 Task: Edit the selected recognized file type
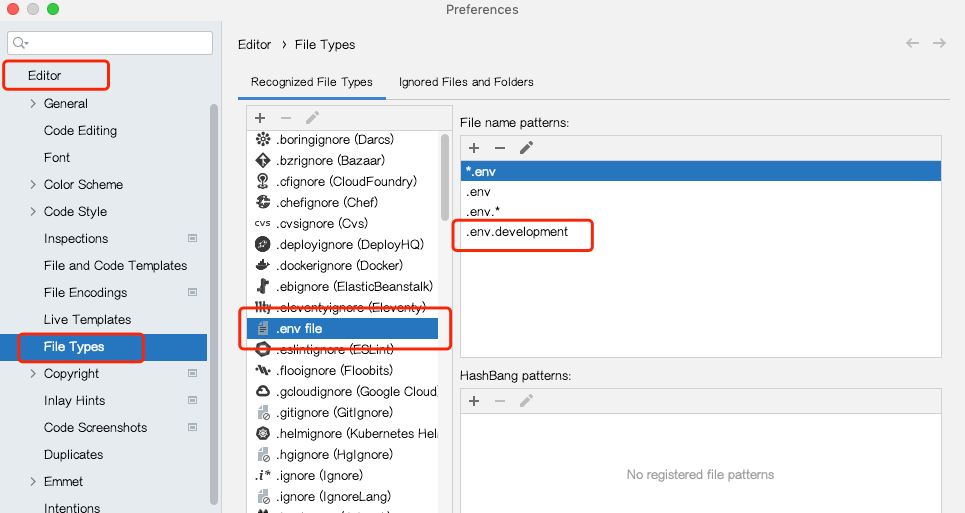point(312,117)
